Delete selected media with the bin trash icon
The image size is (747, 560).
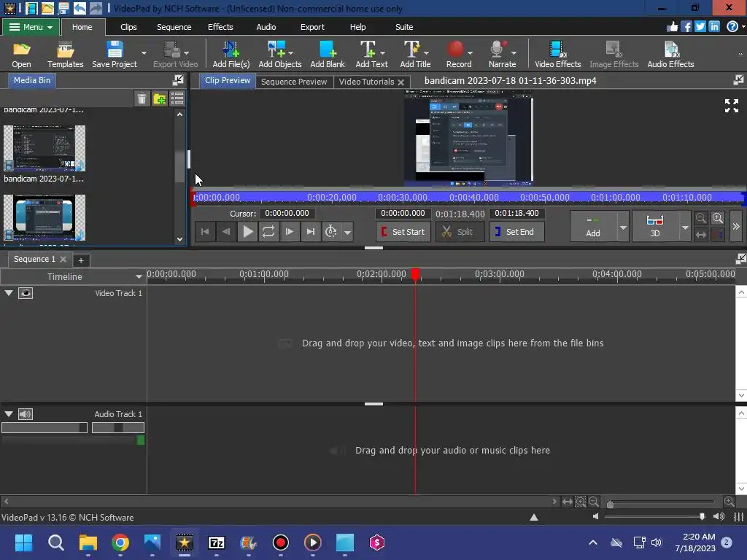click(x=142, y=98)
